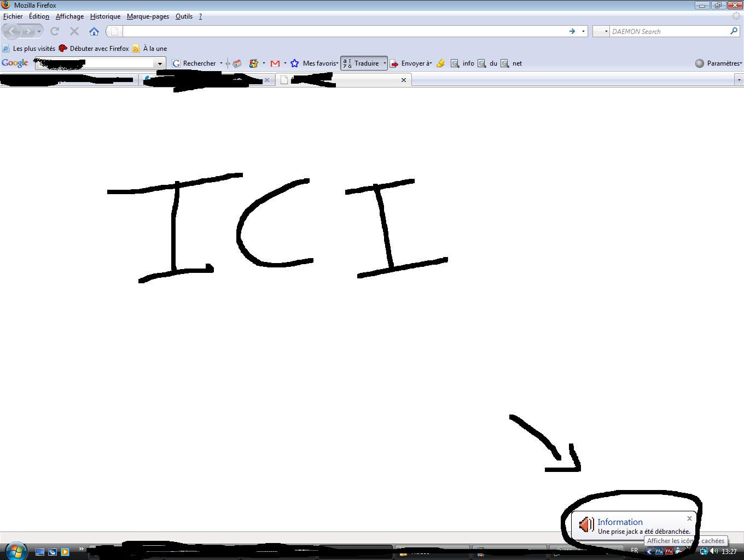Click the highlighter marker icon
The width and height of the screenshot is (744, 560).
[x=440, y=63]
